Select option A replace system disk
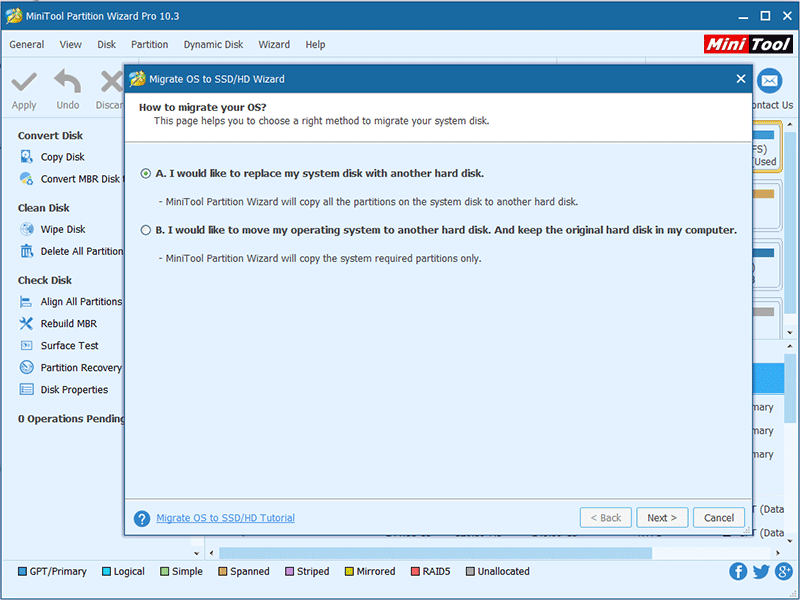The width and height of the screenshot is (800, 600). 145,173
